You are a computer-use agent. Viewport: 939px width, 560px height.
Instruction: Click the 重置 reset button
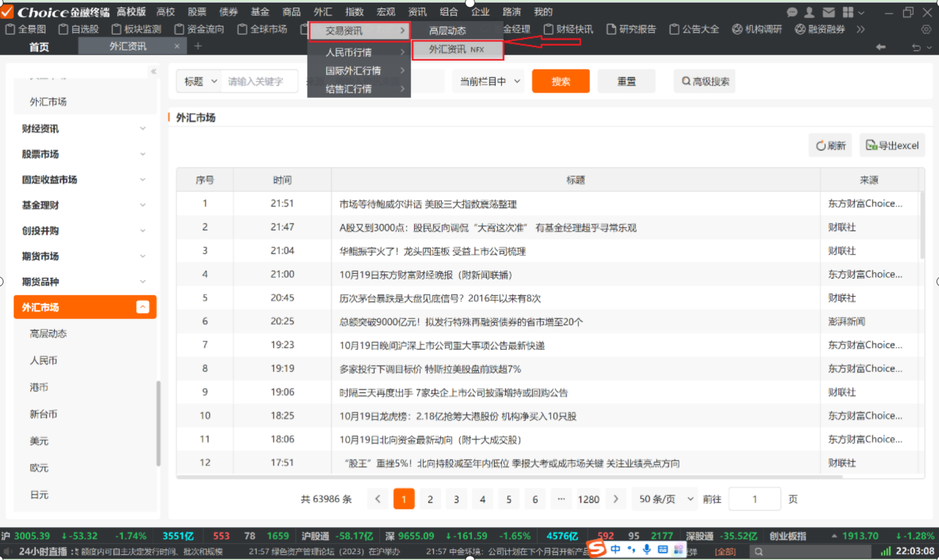[x=626, y=82]
